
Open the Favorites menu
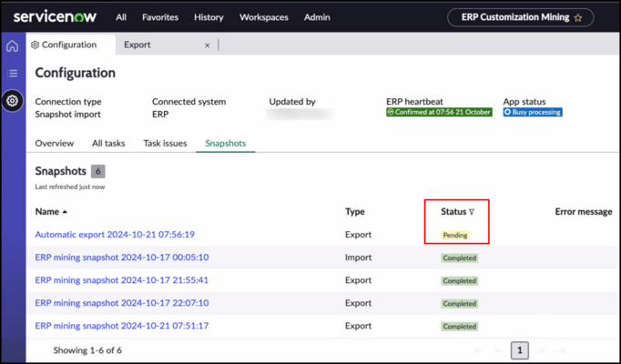pyautogui.click(x=160, y=17)
